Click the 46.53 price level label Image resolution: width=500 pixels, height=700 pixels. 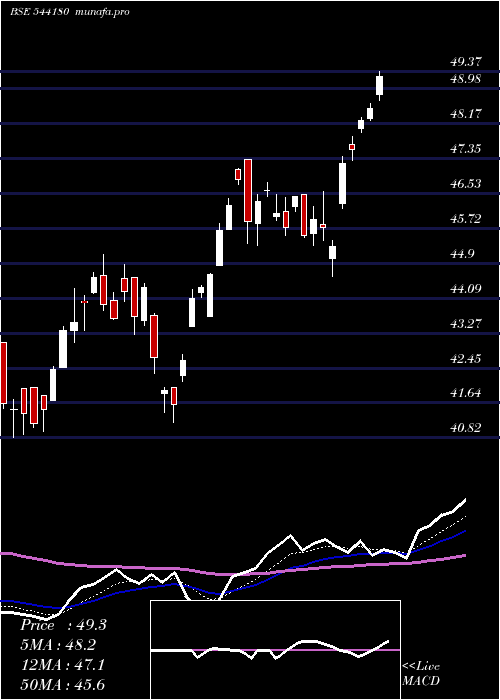pos(465,183)
